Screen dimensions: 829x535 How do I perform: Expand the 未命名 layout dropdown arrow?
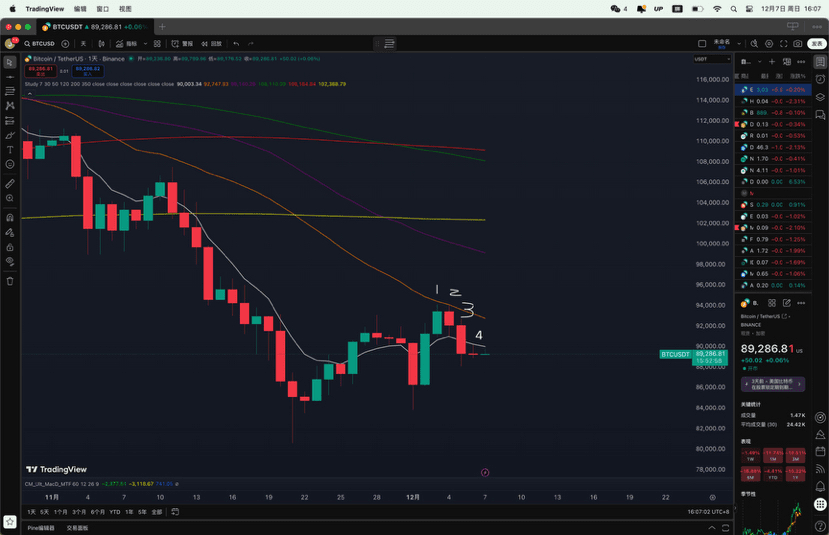[739, 44]
